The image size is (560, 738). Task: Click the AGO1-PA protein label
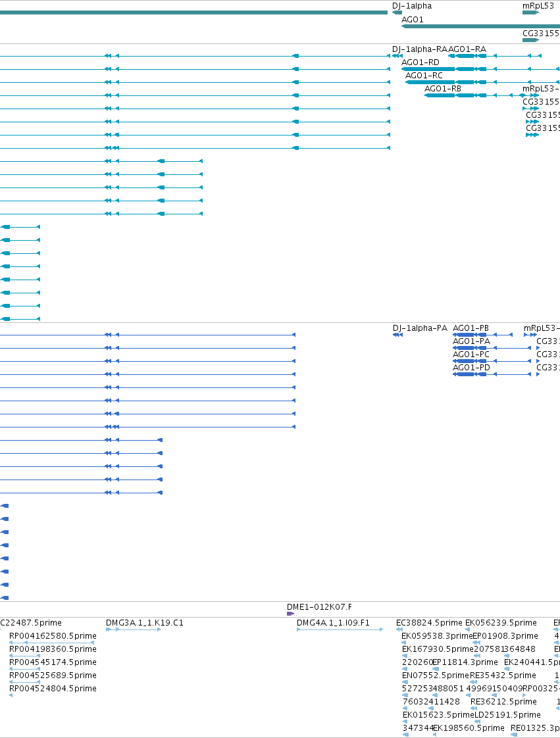(471, 341)
